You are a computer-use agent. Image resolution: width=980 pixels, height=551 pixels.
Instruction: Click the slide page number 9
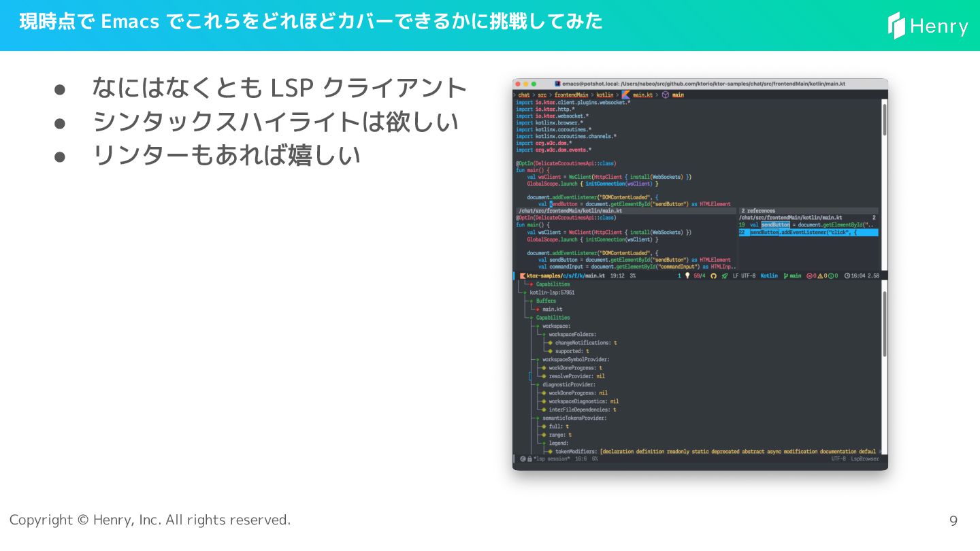pos(953,520)
